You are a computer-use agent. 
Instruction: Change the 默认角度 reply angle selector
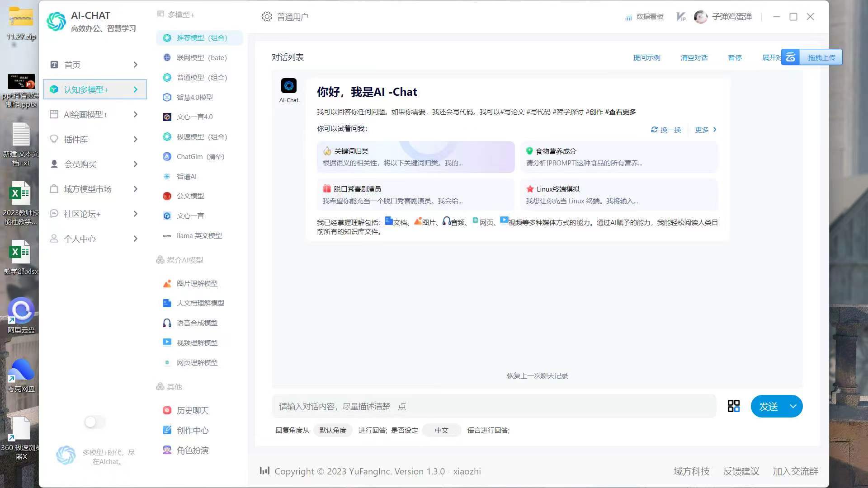(x=333, y=430)
